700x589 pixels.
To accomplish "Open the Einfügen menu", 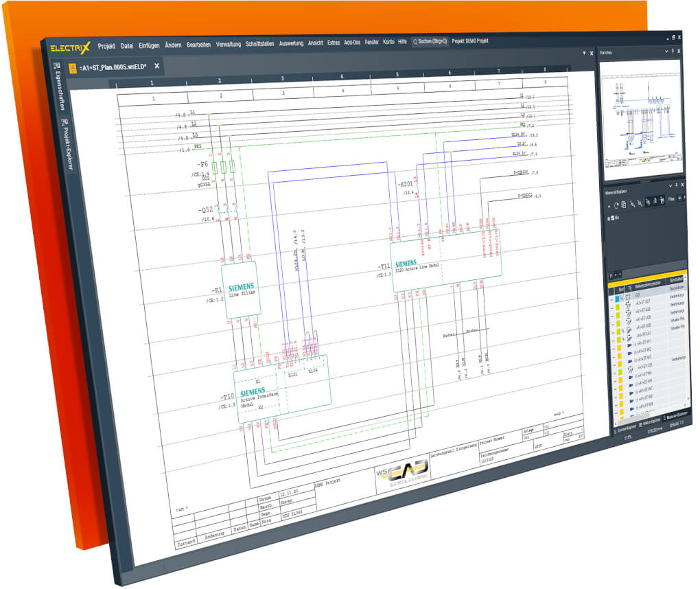I will (x=149, y=45).
